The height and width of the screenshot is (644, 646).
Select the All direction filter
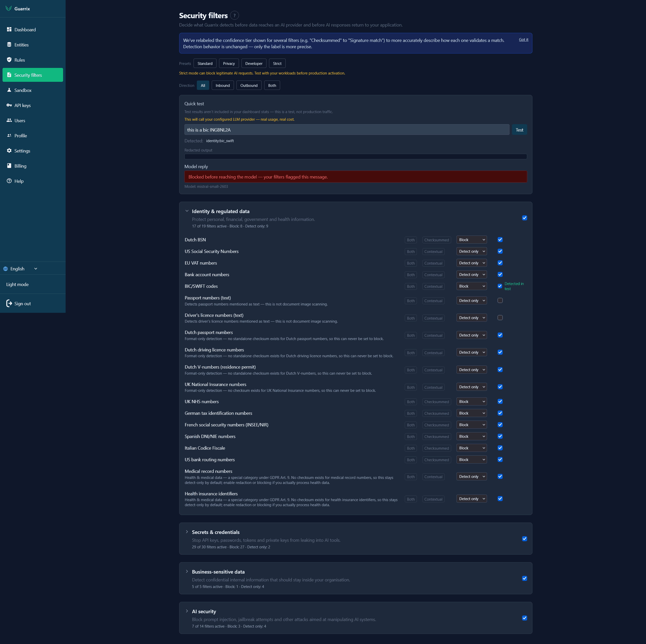203,85
